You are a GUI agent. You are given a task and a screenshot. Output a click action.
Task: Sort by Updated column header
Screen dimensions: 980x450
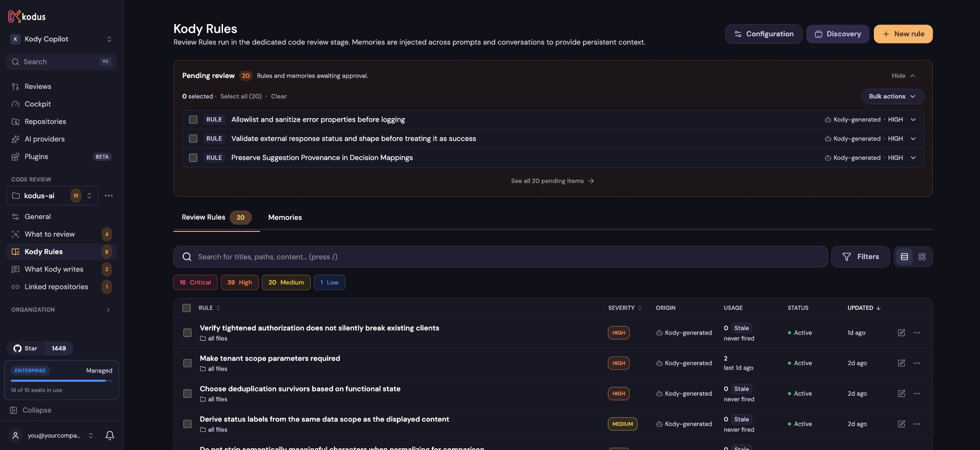coord(864,308)
